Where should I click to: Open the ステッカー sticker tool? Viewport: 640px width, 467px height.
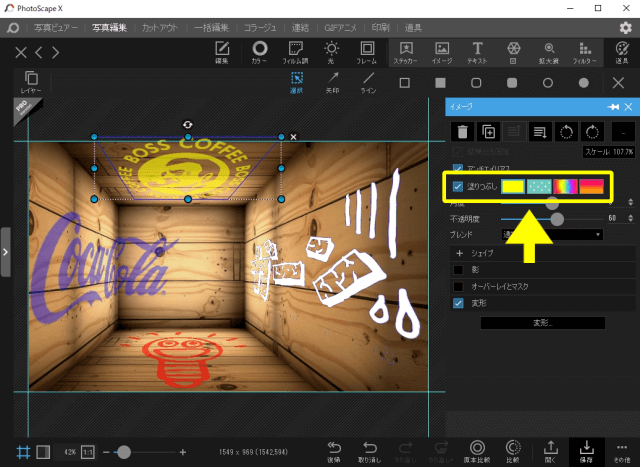pyautogui.click(x=406, y=53)
